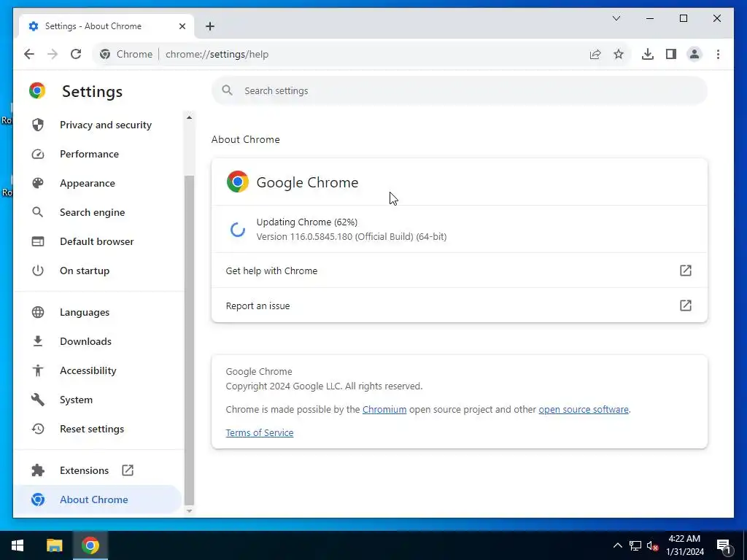
Task: Click the Report an issue launch icon
Action: 686,306
